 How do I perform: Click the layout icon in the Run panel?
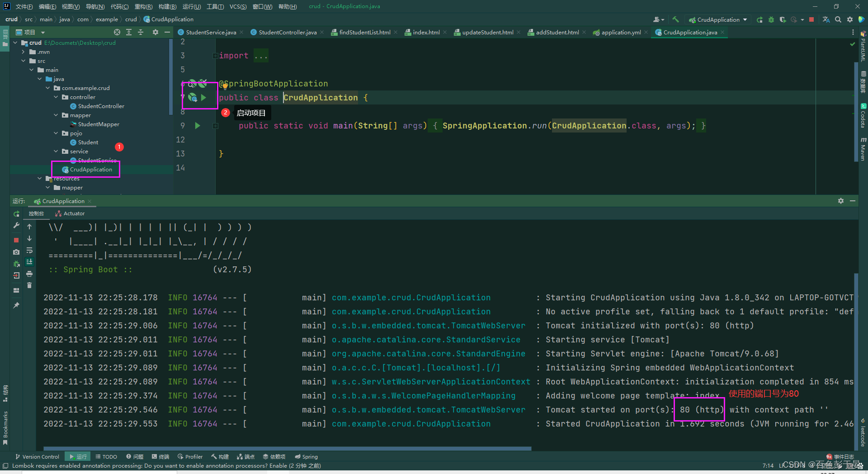tap(16, 290)
